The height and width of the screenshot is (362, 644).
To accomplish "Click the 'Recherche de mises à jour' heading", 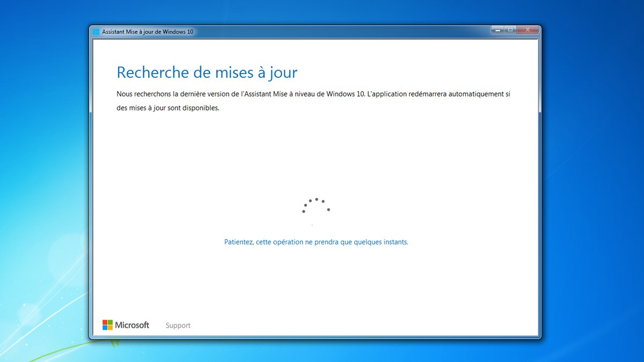I will coord(207,72).
